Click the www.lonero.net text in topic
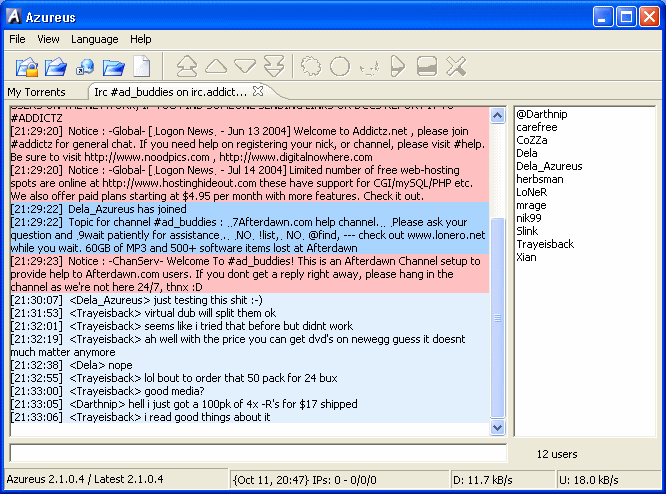 coord(446,235)
